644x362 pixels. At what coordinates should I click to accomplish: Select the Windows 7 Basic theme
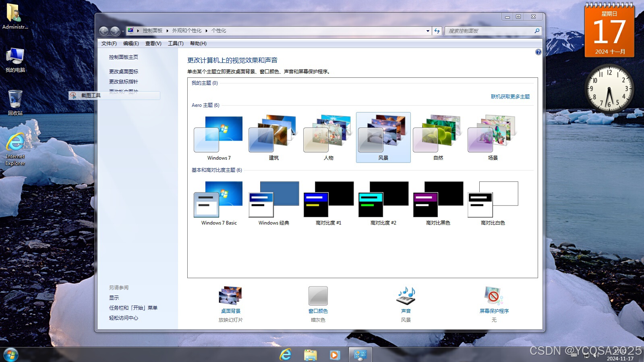(x=219, y=203)
